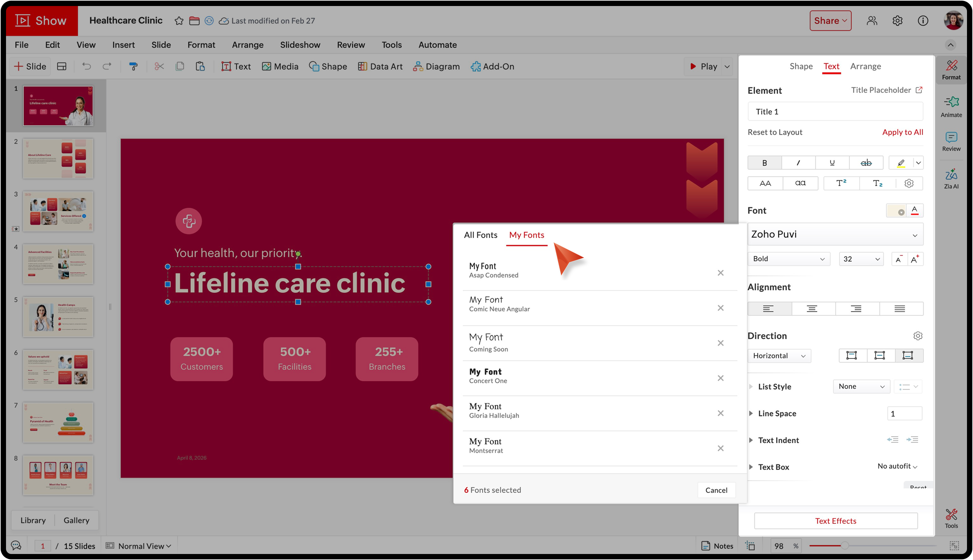Click the zoom slider handle
Viewport: 973px width, 560px height.
point(844,545)
